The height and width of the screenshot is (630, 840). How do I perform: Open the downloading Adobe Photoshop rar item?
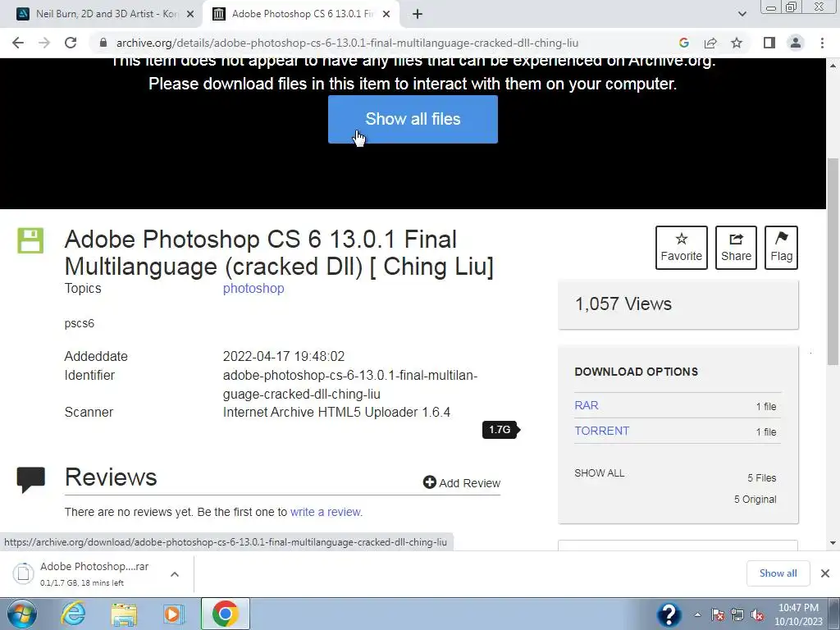(81, 573)
